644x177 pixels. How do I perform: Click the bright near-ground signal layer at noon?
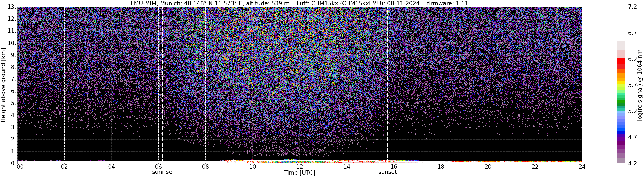(x=299, y=161)
